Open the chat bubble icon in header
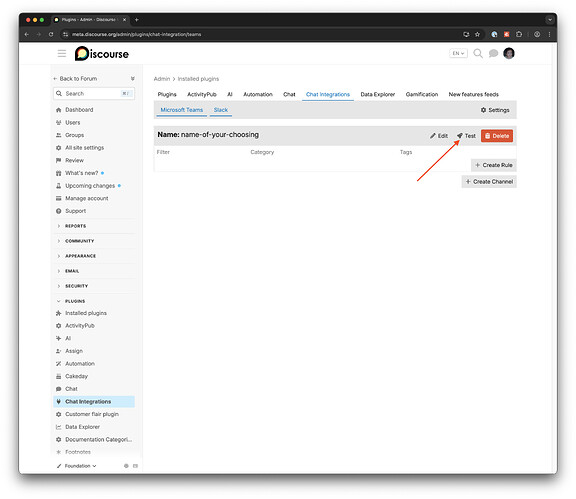 coord(493,54)
